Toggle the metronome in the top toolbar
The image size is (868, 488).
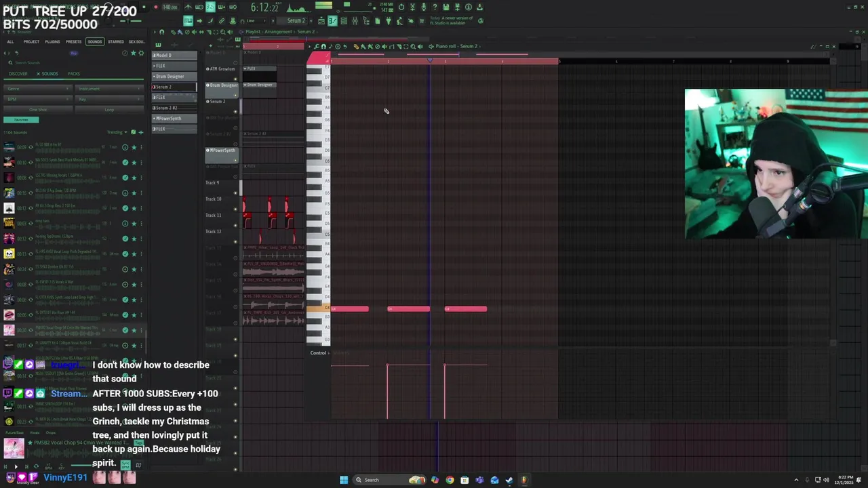click(188, 7)
